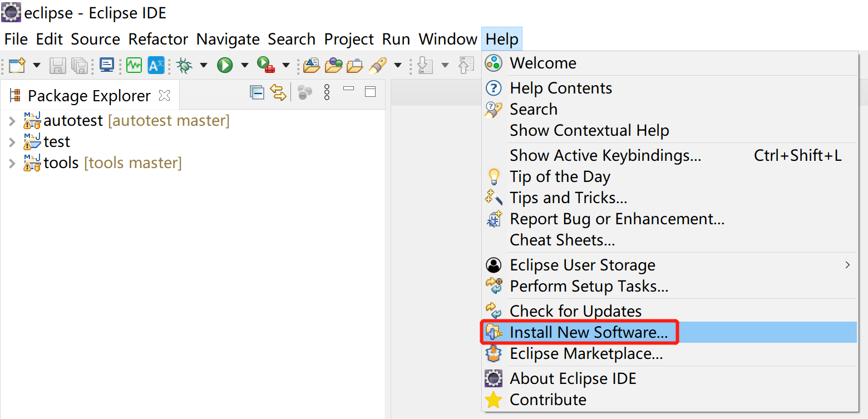Click the folder icon with briefcase
The image size is (868, 419).
(x=354, y=65)
